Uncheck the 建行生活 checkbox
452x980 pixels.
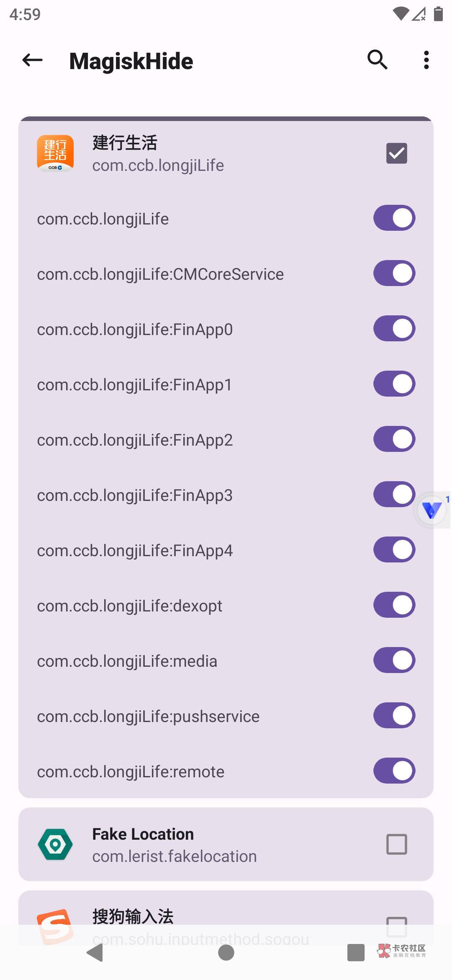396,153
